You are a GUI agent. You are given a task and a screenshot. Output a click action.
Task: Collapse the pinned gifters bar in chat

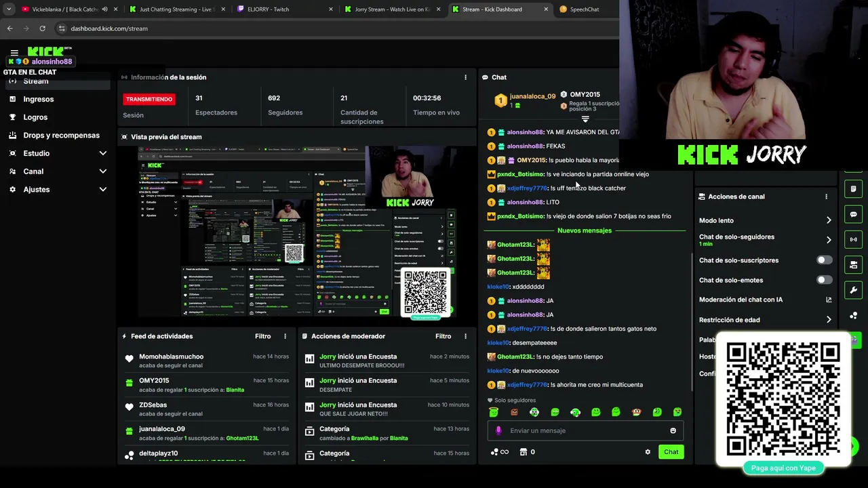pos(585,119)
